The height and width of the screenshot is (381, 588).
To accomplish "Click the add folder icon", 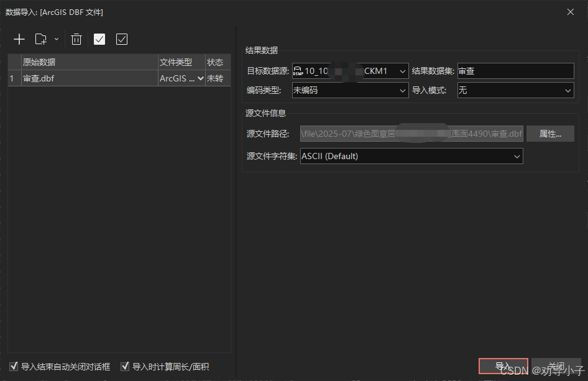I will click(x=41, y=39).
